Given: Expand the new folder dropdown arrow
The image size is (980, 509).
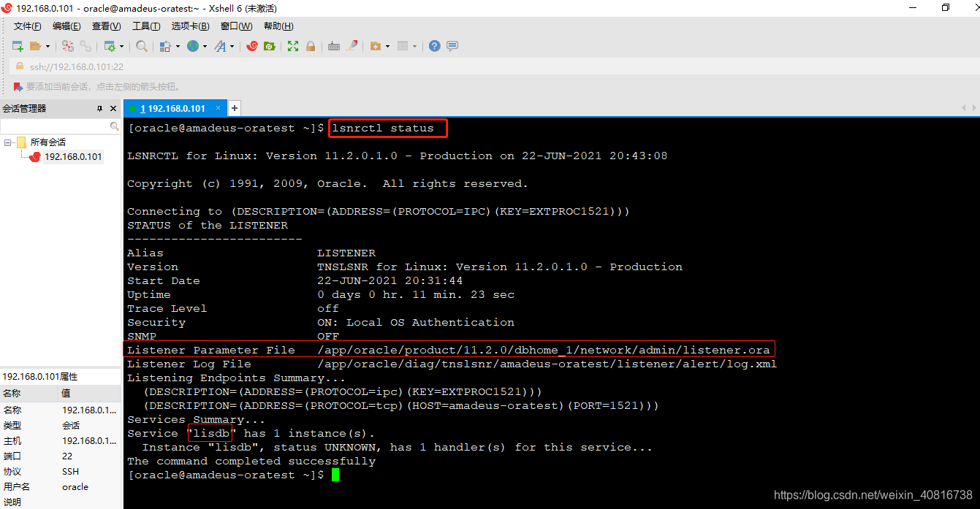Looking at the screenshot, I should tap(387, 46).
